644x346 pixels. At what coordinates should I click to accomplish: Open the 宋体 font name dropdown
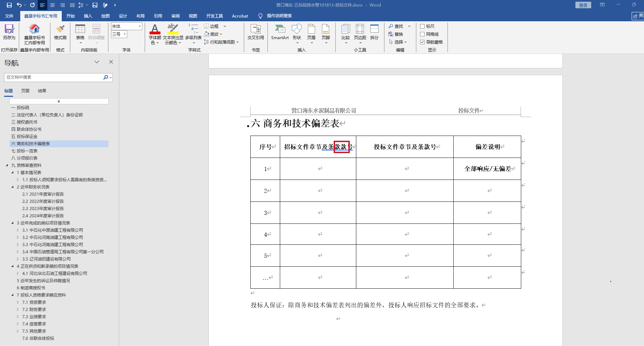140,26
